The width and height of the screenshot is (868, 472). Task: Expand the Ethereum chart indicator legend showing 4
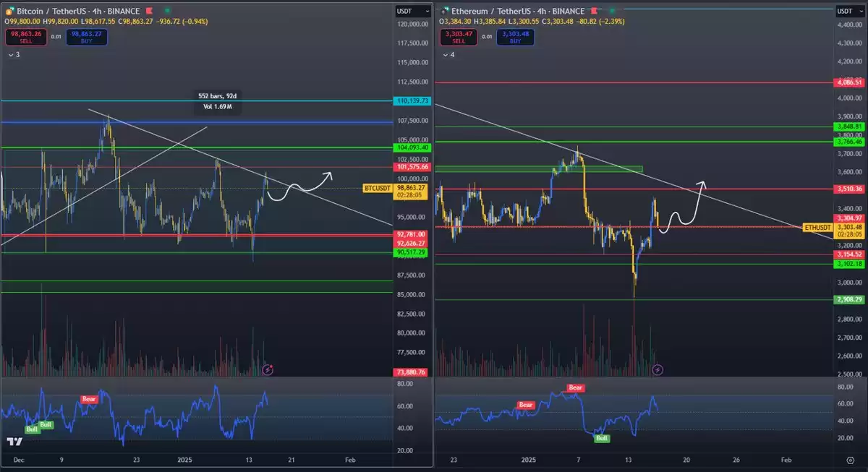click(448, 54)
